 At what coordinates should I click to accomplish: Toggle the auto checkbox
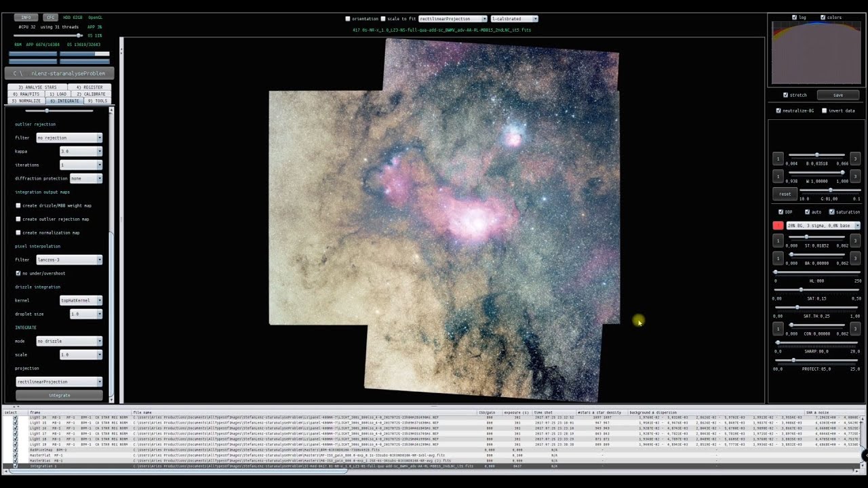(x=808, y=212)
